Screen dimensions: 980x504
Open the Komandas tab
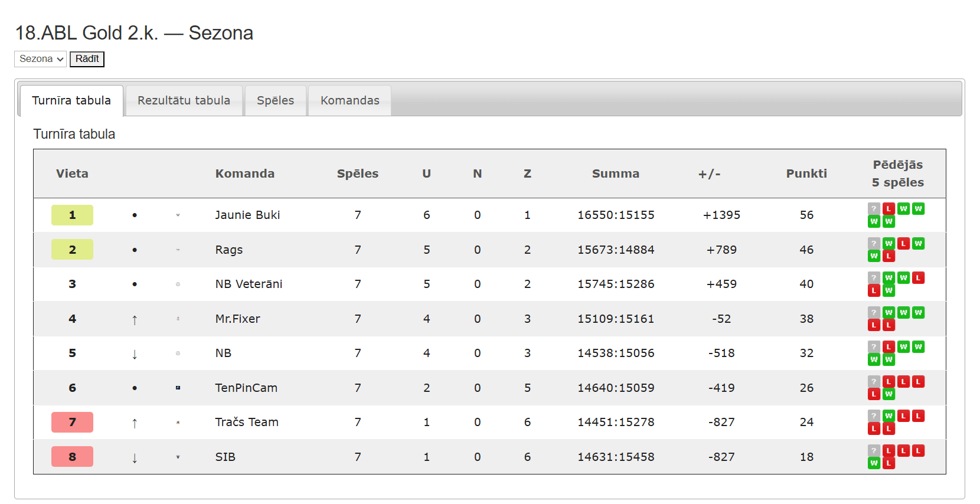tap(349, 100)
